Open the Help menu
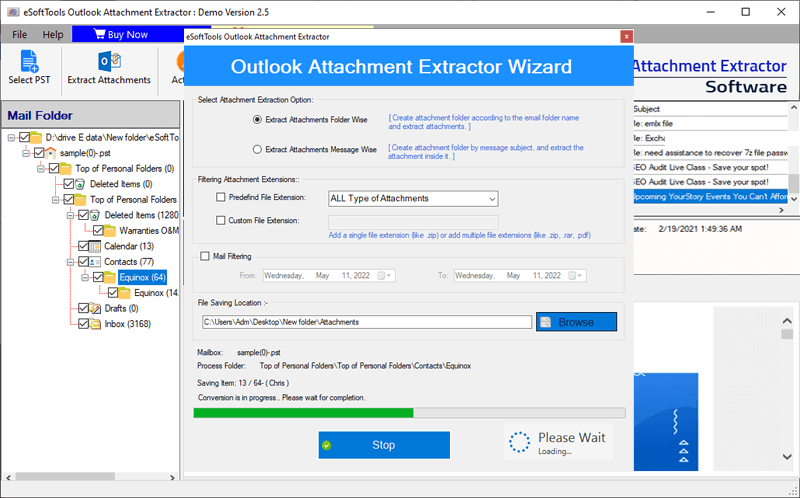 [x=53, y=34]
